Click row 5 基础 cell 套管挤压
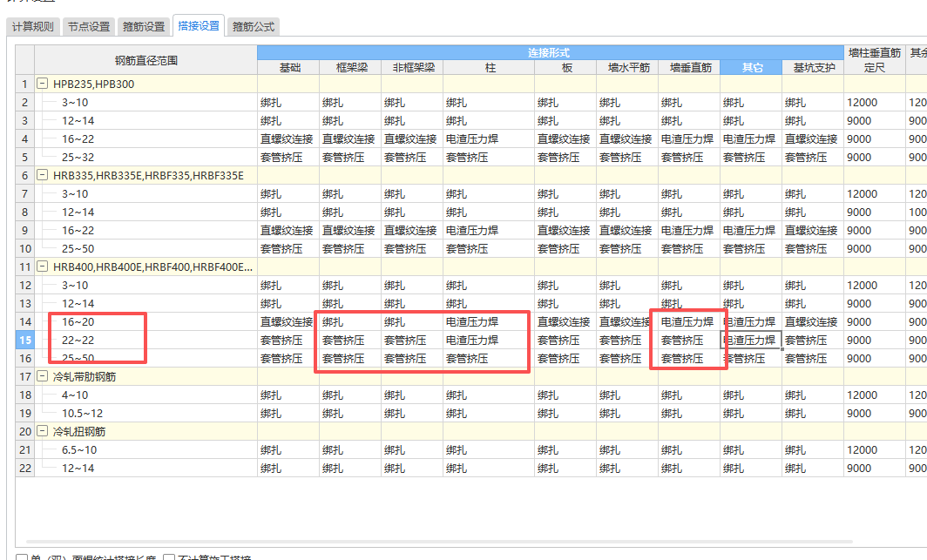 point(288,157)
